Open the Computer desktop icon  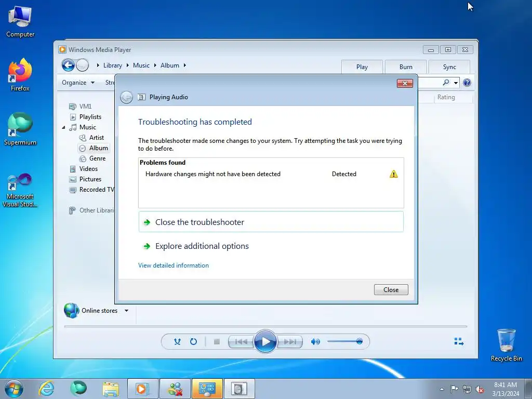coord(20,22)
